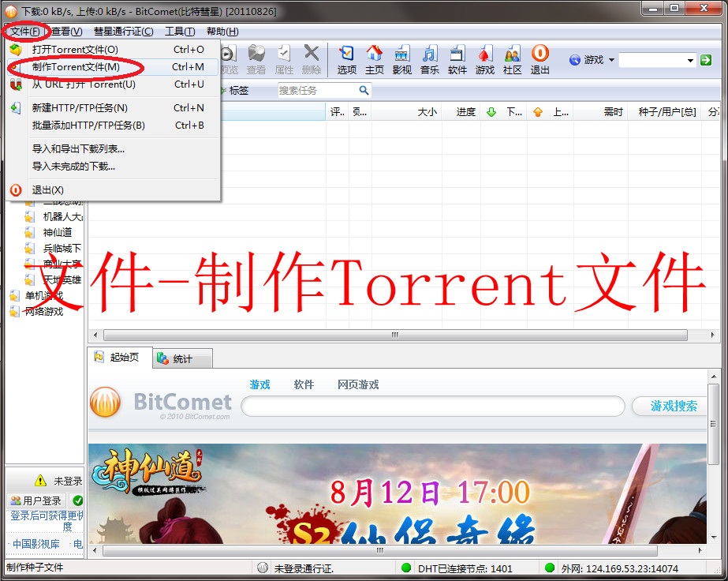Switch to the 统计 tab
728x581 pixels.
[182, 359]
